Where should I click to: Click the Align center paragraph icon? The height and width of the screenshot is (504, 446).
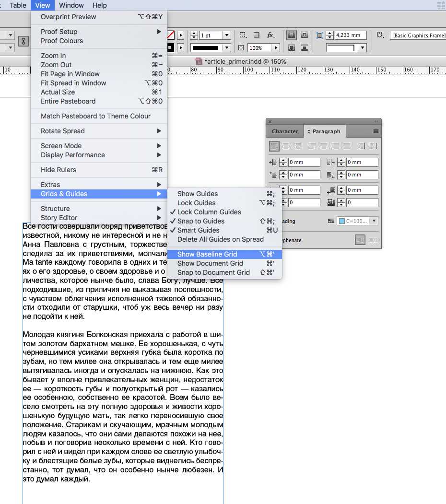click(x=286, y=146)
